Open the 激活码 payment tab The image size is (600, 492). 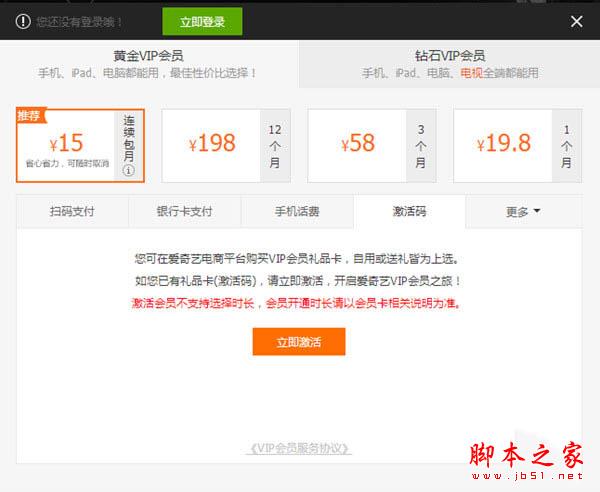(409, 211)
